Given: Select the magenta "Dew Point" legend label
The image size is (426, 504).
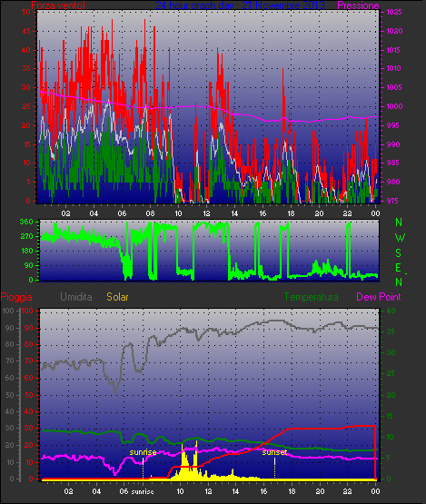Looking at the screenshot, I should tap(379, 297).
